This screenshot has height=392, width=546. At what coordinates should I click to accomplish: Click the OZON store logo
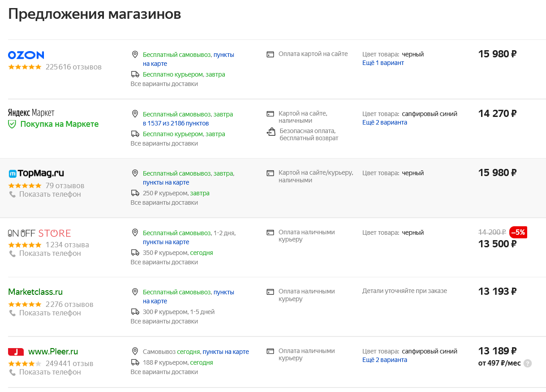tap(26, 55)
